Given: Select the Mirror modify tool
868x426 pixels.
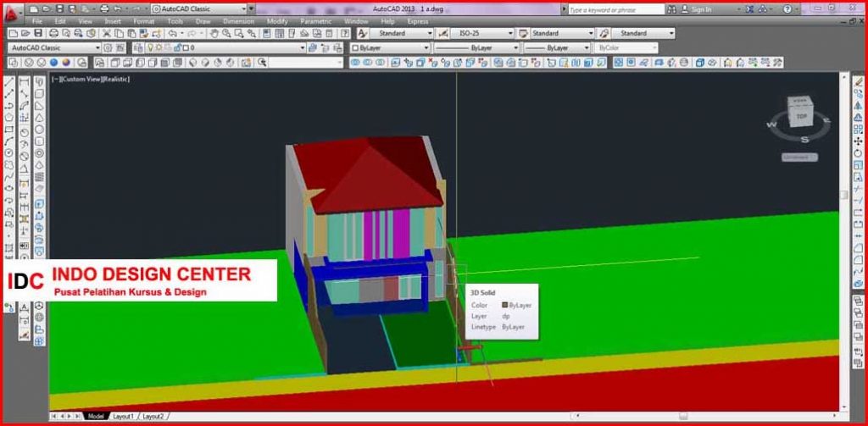Looking at the screenshot, I should [x=858, y=105].
